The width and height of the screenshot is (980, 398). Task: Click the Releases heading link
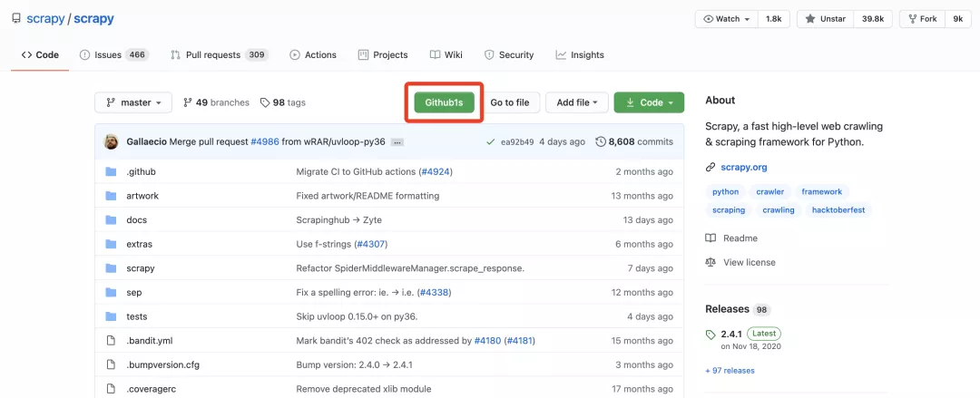[727, 309]
